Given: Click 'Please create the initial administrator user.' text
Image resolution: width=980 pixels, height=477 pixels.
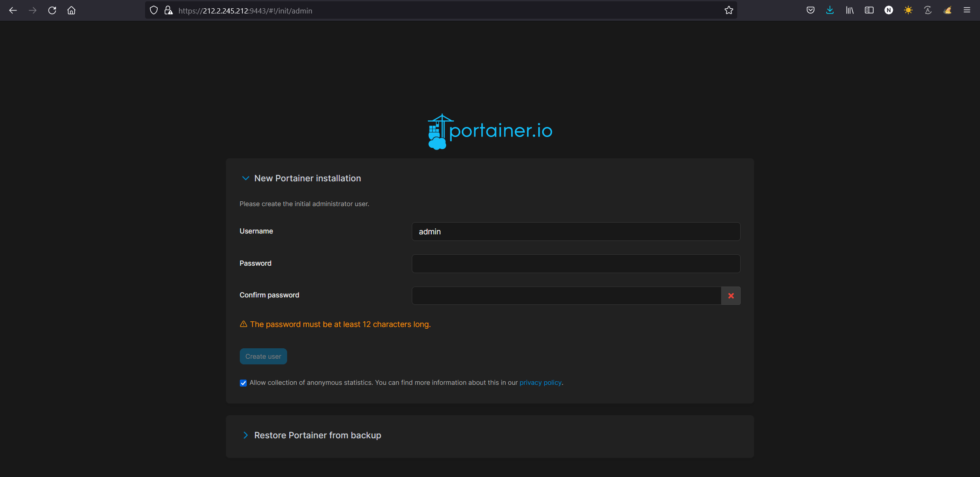Looking at the screenshot, I should pyautogui.click(x=304, y=204).
